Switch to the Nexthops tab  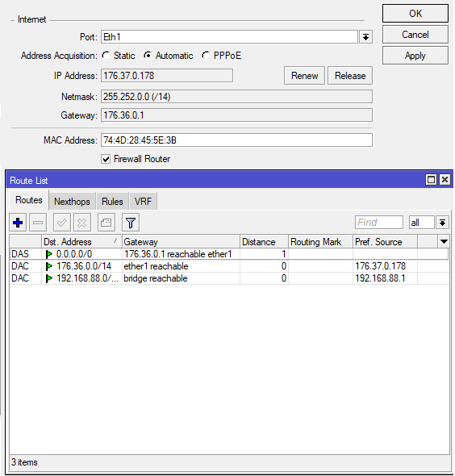pyautogui.click(x=73, y=201)
